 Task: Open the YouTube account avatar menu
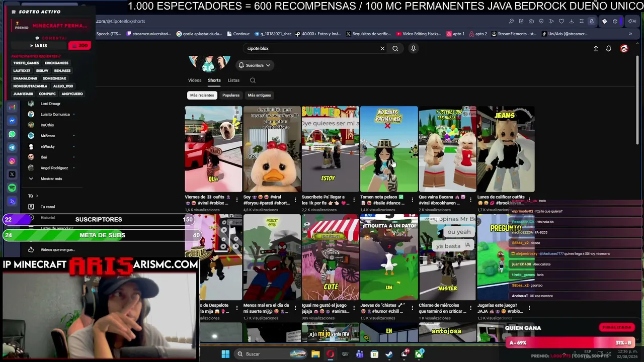tap(624, 48)
